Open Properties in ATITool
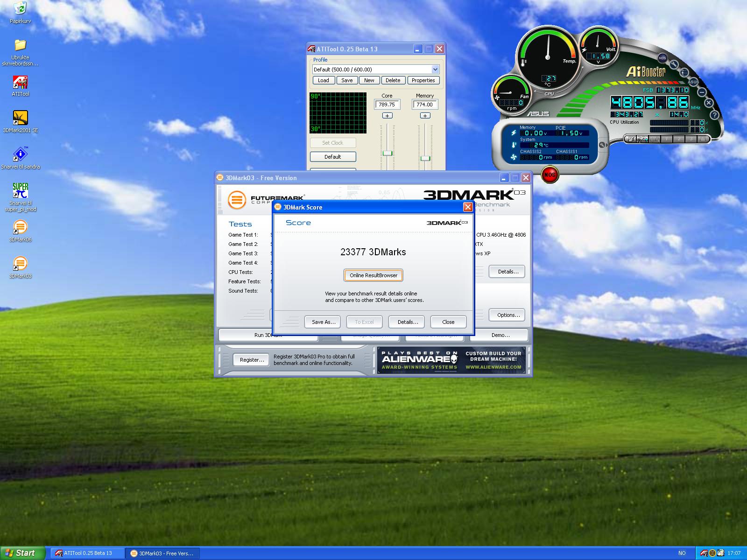 (x=423, y=80)
